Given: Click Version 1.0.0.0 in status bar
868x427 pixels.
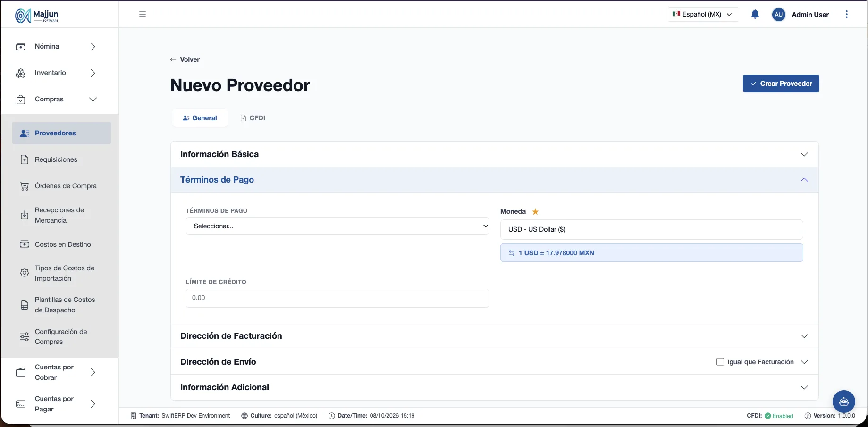Looking at the screenshot, I should point(830,416).
